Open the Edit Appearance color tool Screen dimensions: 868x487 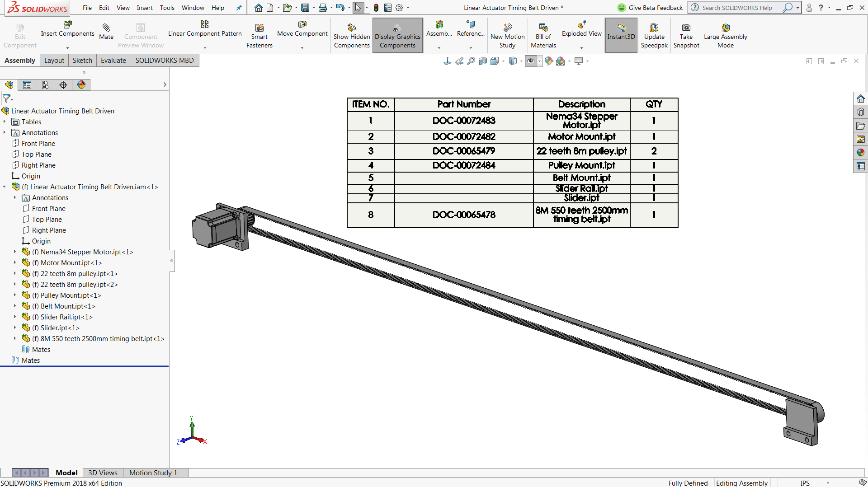(x=549, y=61)
